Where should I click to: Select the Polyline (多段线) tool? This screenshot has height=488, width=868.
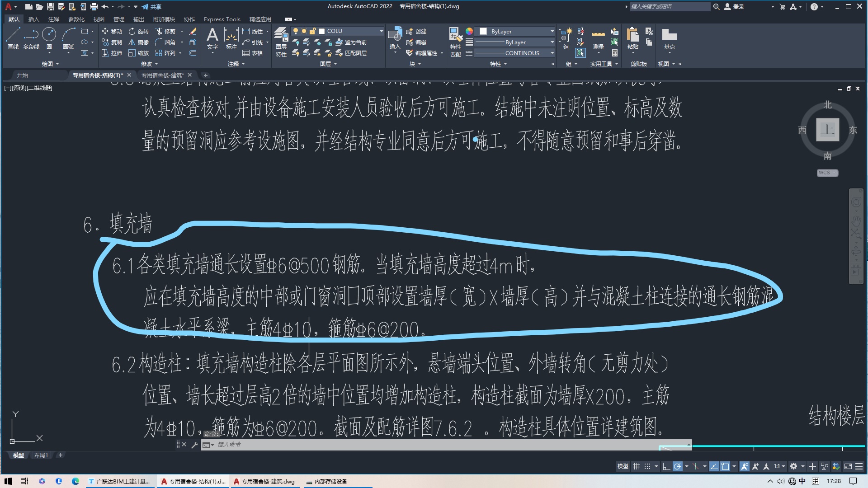[31, 38]
